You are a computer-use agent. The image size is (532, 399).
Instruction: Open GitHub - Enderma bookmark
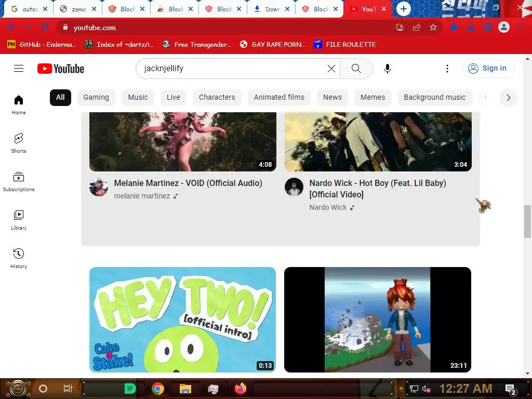coord(42,45)
